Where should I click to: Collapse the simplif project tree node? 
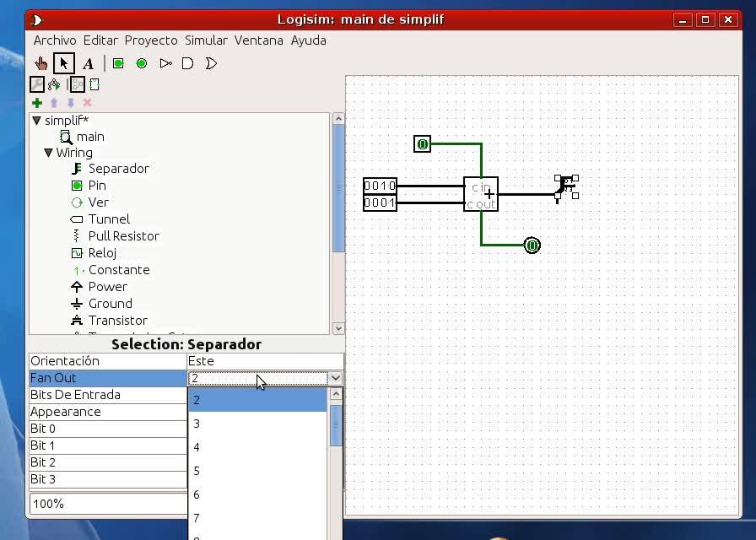click(36, 121)
